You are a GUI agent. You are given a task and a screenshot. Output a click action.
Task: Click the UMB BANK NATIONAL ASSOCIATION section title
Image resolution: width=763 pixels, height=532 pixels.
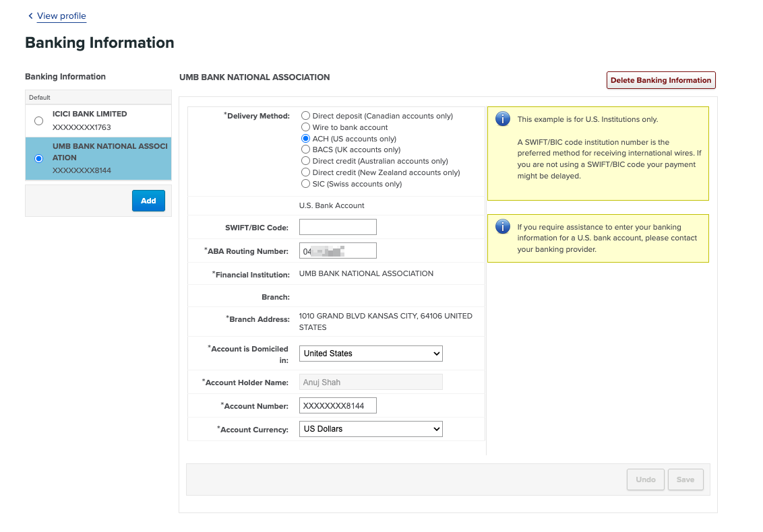[x=255, y=77]
